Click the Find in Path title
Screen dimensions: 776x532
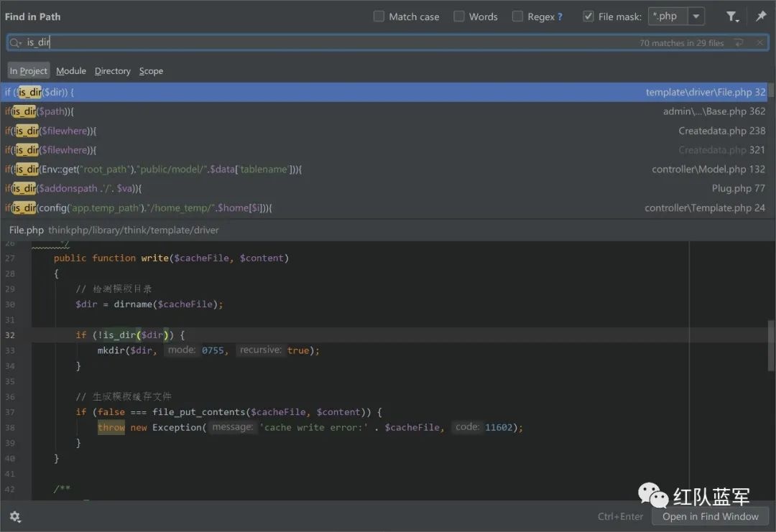coord(32,17)
